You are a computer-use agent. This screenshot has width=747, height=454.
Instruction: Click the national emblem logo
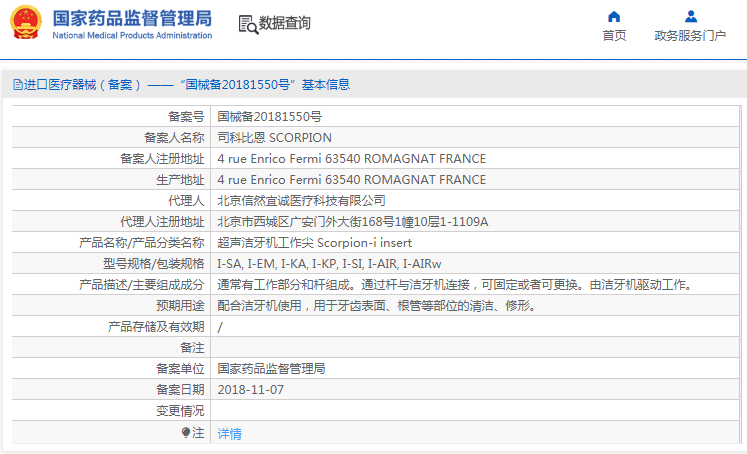(x=26, y=22)
